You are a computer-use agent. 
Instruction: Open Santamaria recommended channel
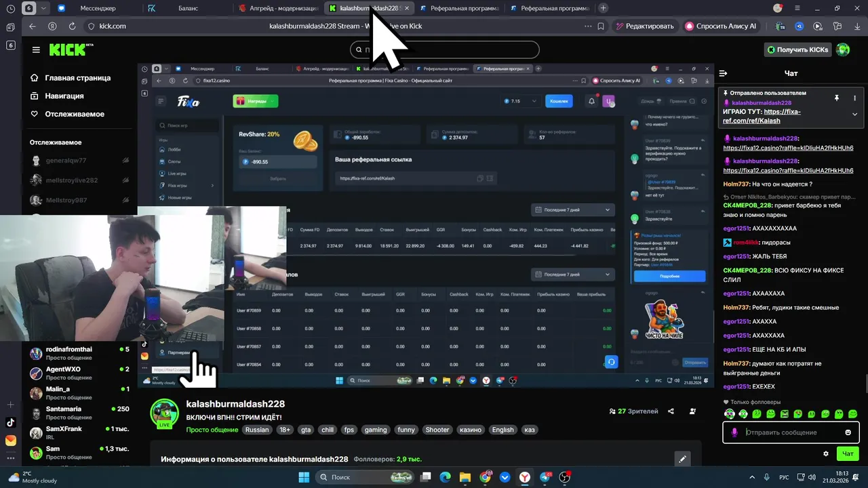click(80, 413)
